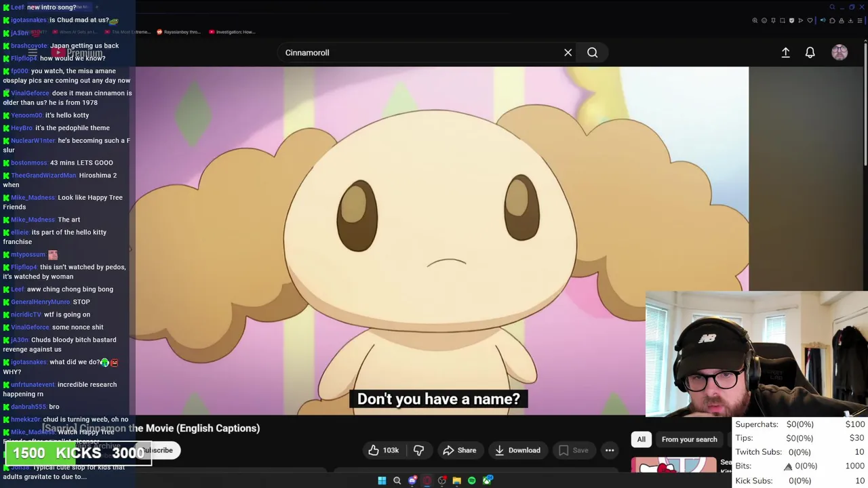This screenshot has height=488, width=868.
Task: Click the 'Don't you have a name?' caption
Action: pyautogui.click(x=439, y=399)
